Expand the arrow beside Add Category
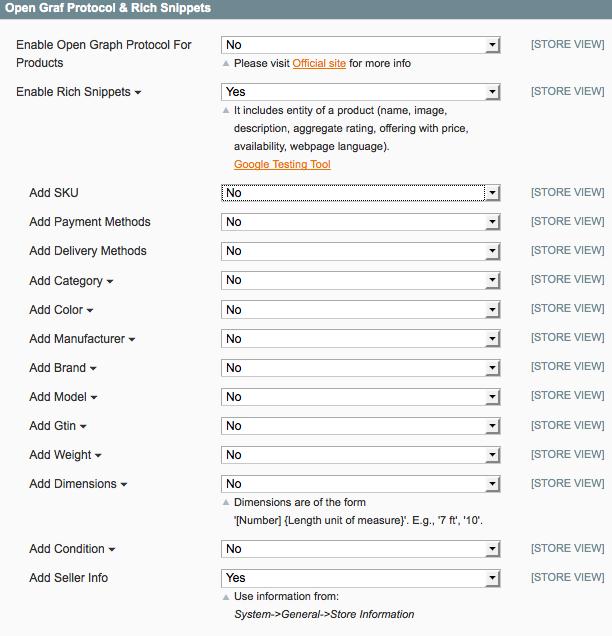 coord(110,282)
